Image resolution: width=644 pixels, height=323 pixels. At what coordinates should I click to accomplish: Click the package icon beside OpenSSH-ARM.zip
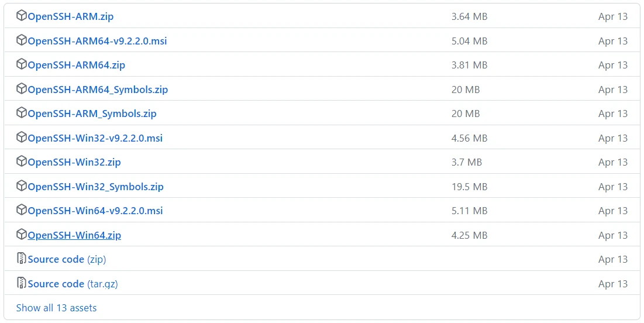point(22,16)
